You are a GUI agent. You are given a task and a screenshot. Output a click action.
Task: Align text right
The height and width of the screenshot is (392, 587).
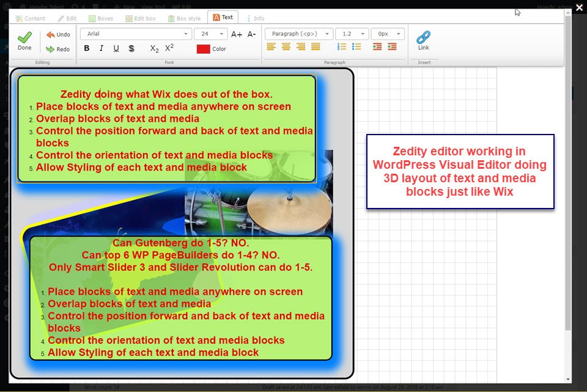[301, 47]
